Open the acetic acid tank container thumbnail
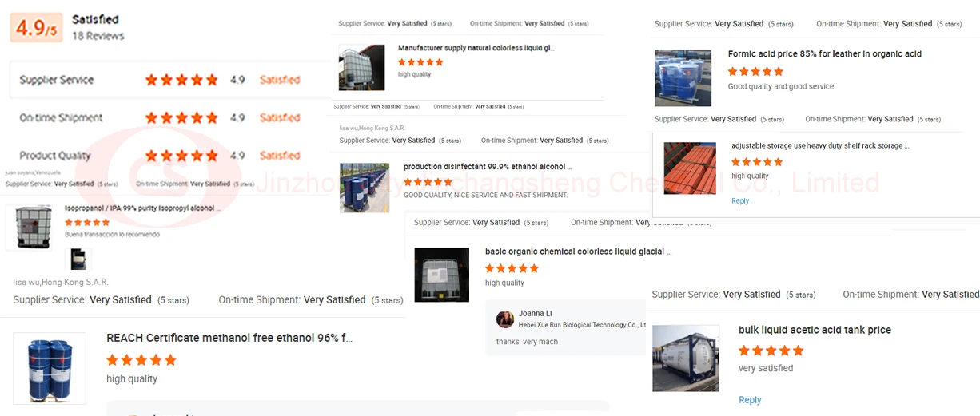This screenshot has width=980, height=416. [x=686, y=358]
